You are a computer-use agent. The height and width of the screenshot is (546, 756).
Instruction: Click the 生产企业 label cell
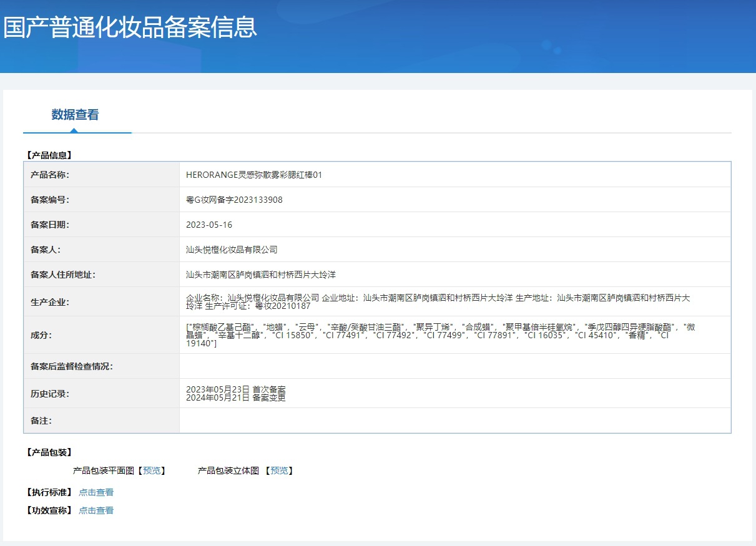tap(102, 302)
